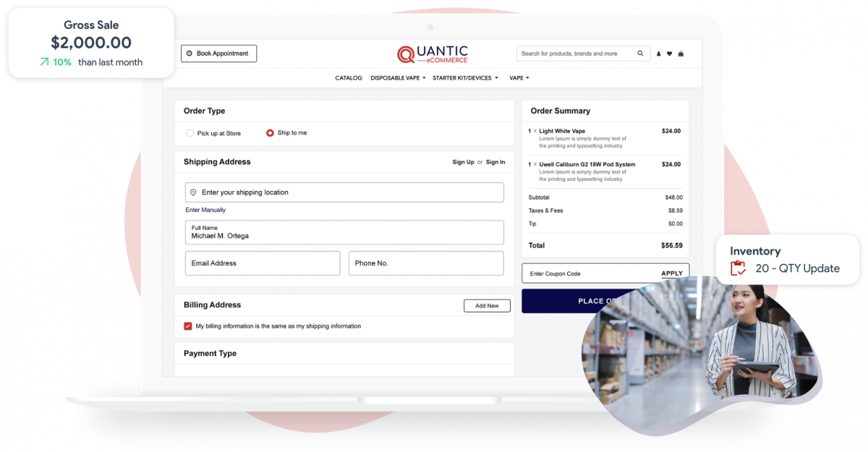
Task: Remove Uwell Caliburn G2 with its X icon
Action: tap(535, 164)
